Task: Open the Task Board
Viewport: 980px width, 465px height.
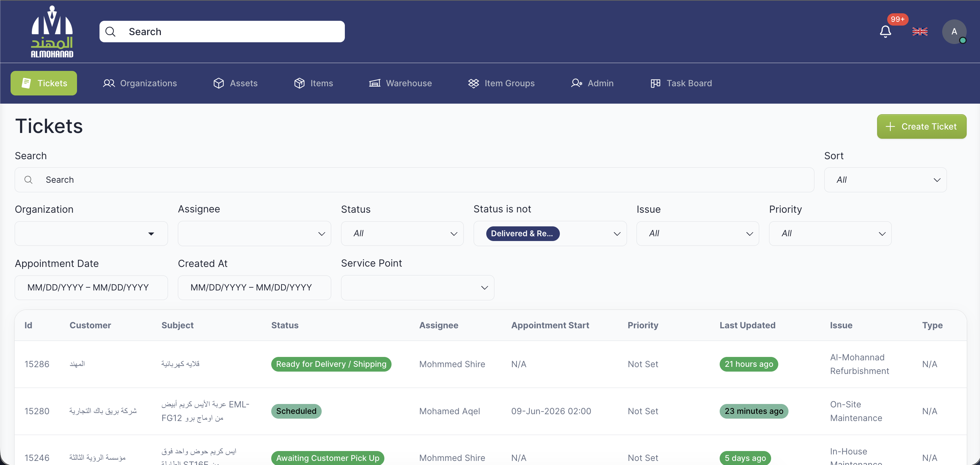Action: click(681, 83)
